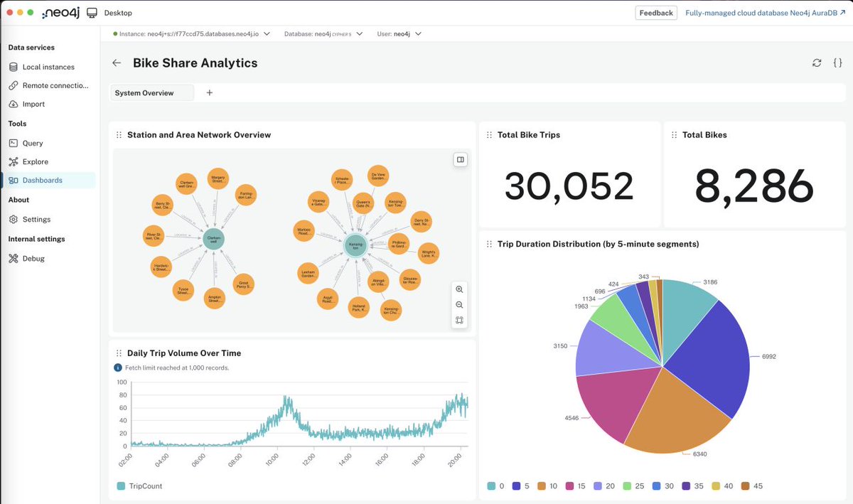The height and width of the screenshot is (504, 853).
Task: Grab the Total Bike Trips card handle
Action: pyautogui.click(x=488, y=135)
